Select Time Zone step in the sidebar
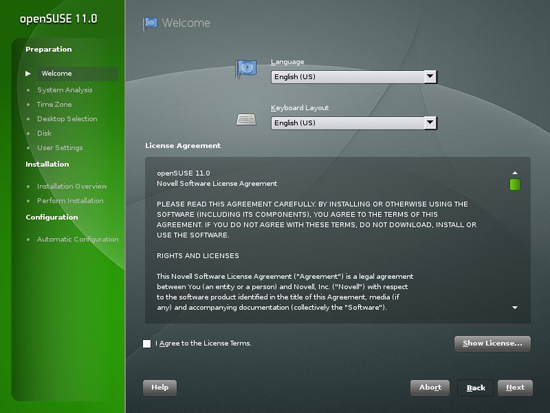550x413 pixels. pos(54,105)
